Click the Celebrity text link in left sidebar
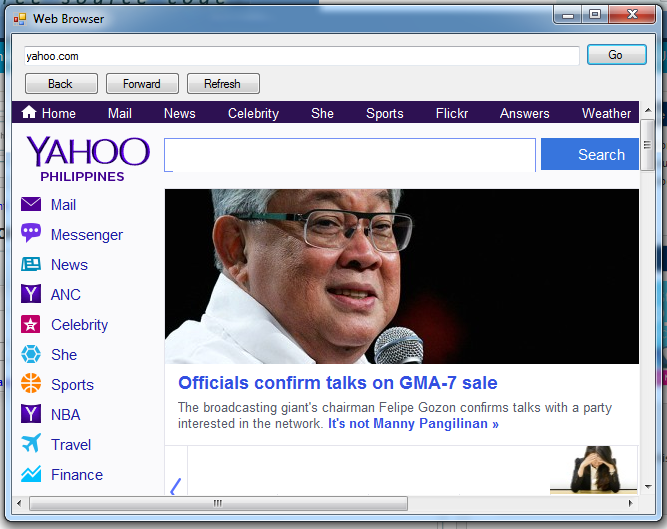The width and height of the screenshot is (667, 529). pyautogui.click(x=80, y=325)
